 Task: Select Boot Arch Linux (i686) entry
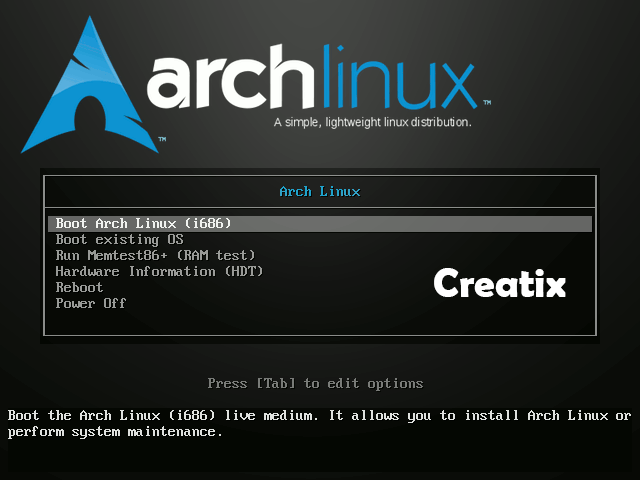coord(320,224)
